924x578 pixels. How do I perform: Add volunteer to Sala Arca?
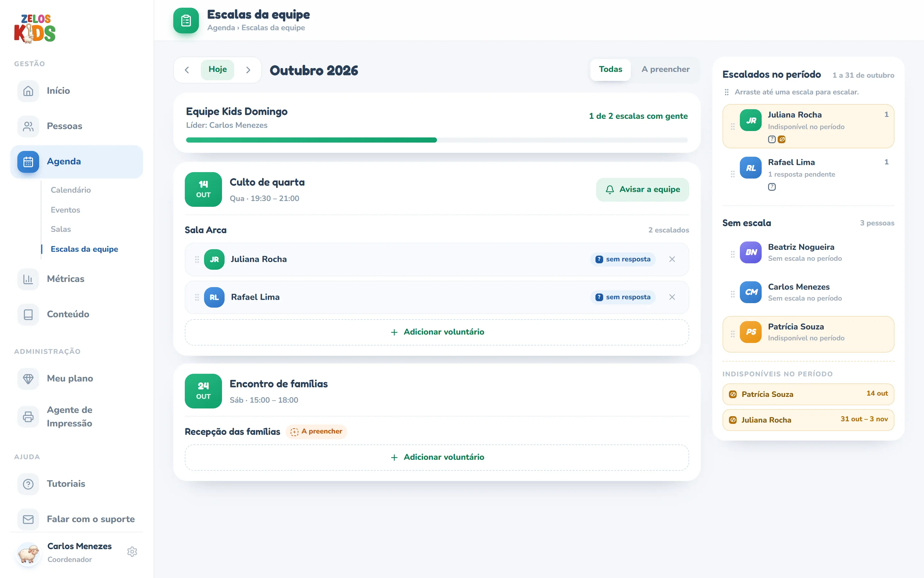click(437, 332)
